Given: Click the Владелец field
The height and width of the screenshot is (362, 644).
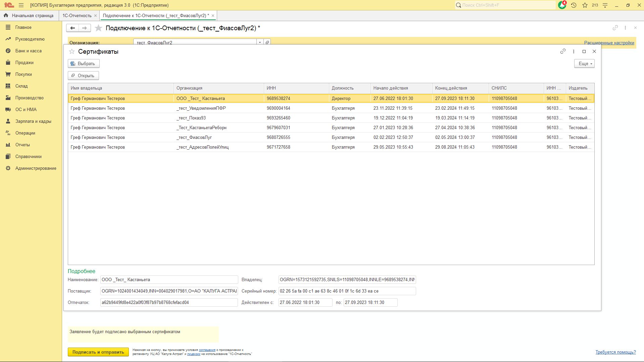Looking at the screenshot, I should pyautogui.click(x=347, y=279).
